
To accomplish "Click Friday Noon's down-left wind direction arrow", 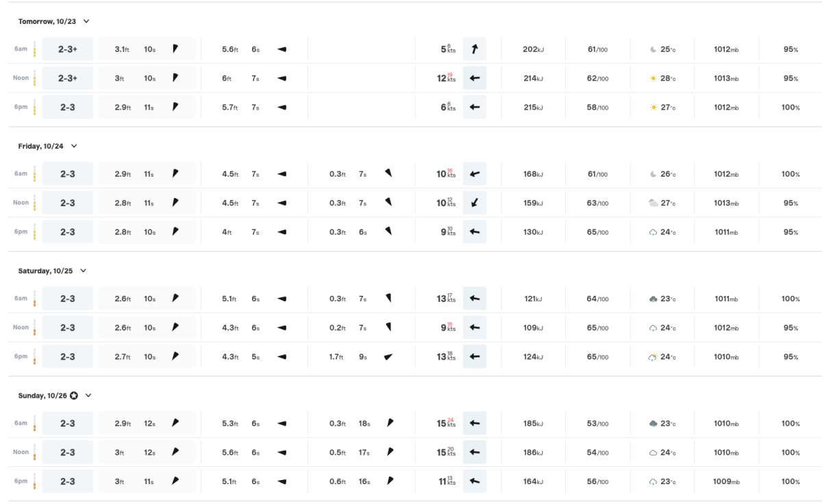I will pyautogui.click(x=474, y=203).
